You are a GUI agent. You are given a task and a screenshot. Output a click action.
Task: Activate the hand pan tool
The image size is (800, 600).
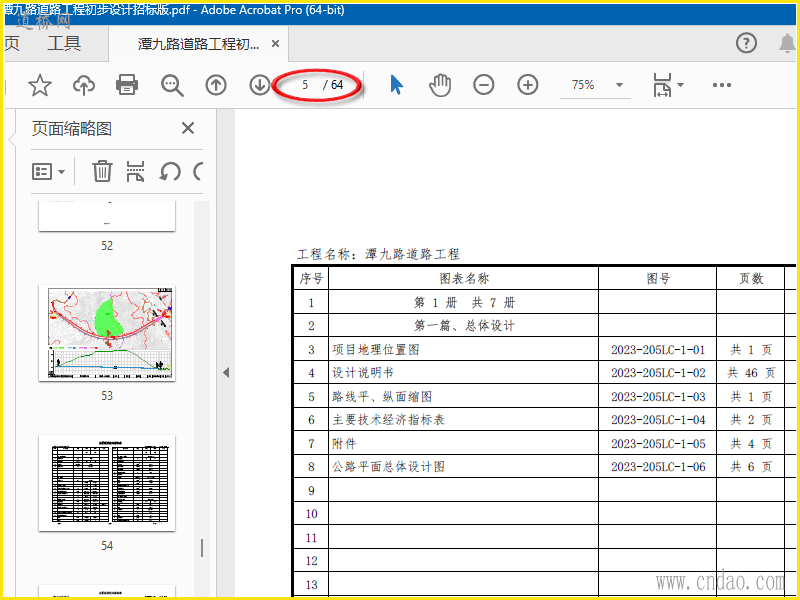tap(440, 85)
